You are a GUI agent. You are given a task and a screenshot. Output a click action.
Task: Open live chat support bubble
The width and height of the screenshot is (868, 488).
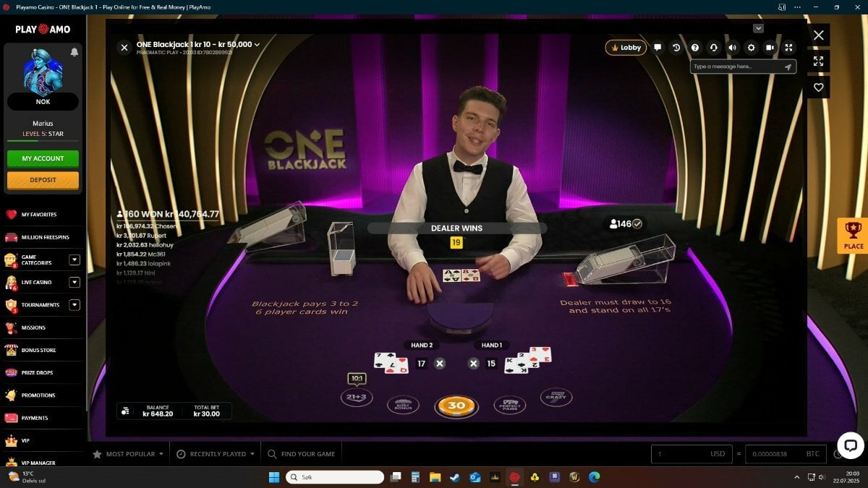tap(851, 445)
